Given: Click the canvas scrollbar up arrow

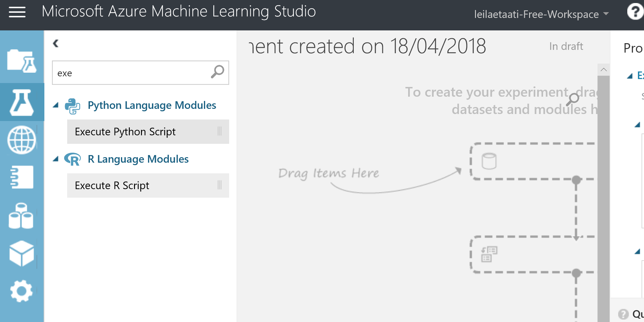Looking at the screenshot, I should click(604, 70).
